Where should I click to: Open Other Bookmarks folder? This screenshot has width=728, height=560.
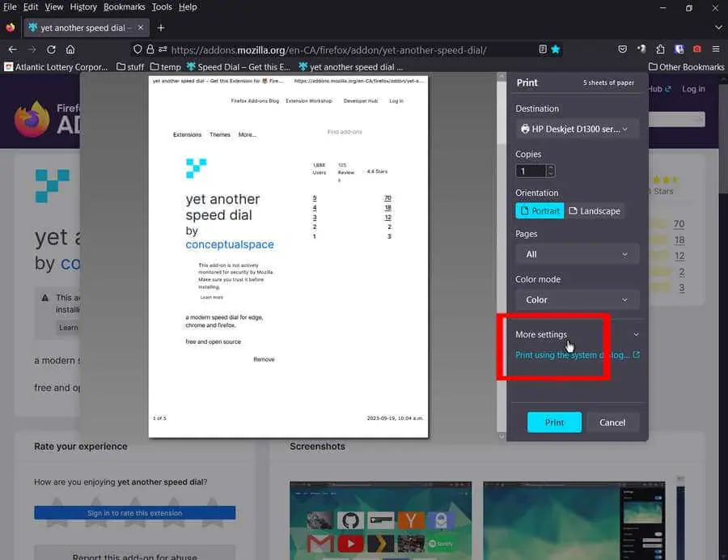pyautogui.click(x=686, y=67)
